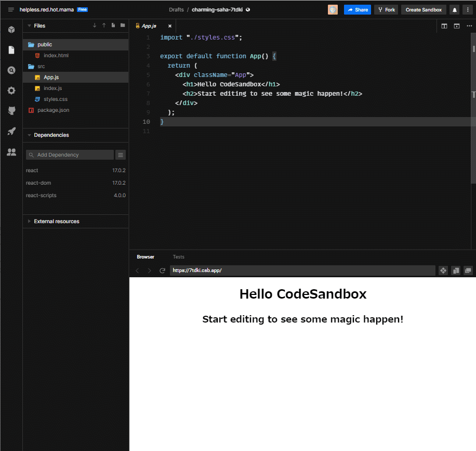Click the copy-style icon beside the new window icon
Image resolution: width=476 pixels, height=451 pixels.
pyautogui.click(x=456, y=270)
